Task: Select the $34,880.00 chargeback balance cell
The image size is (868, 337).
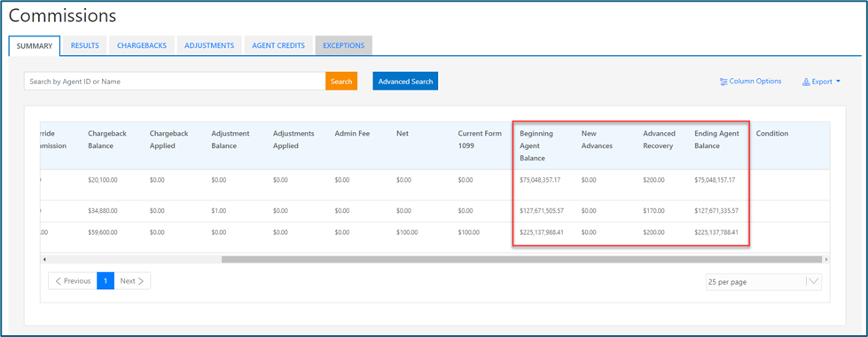Action: 103,211
